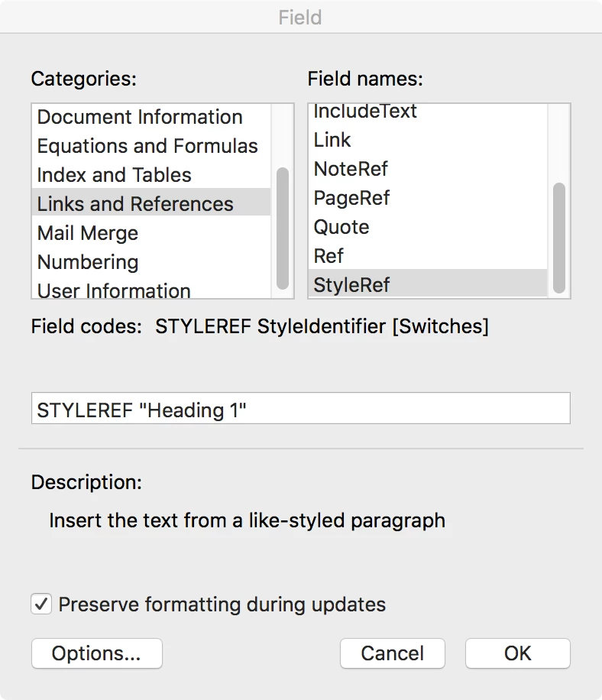Select Document Information category
This screenshot has height=700, width=602.
click(x=140, y=118)
